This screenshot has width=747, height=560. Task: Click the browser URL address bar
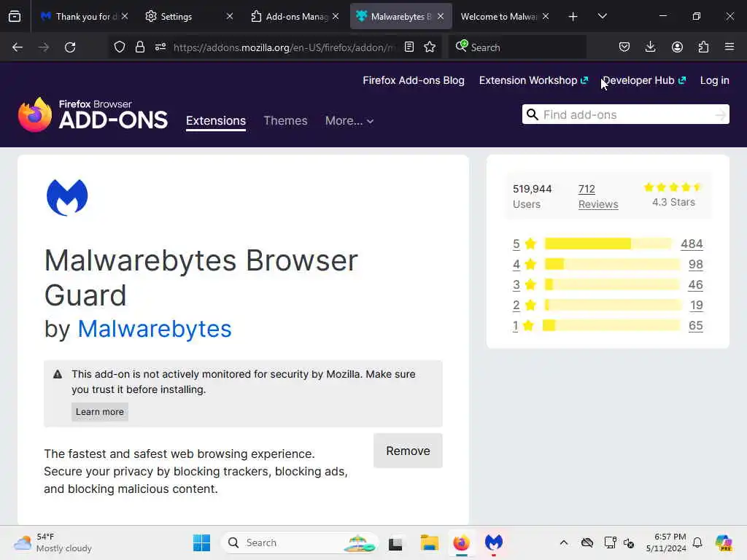pyautogui.click(x=285, y=47)
